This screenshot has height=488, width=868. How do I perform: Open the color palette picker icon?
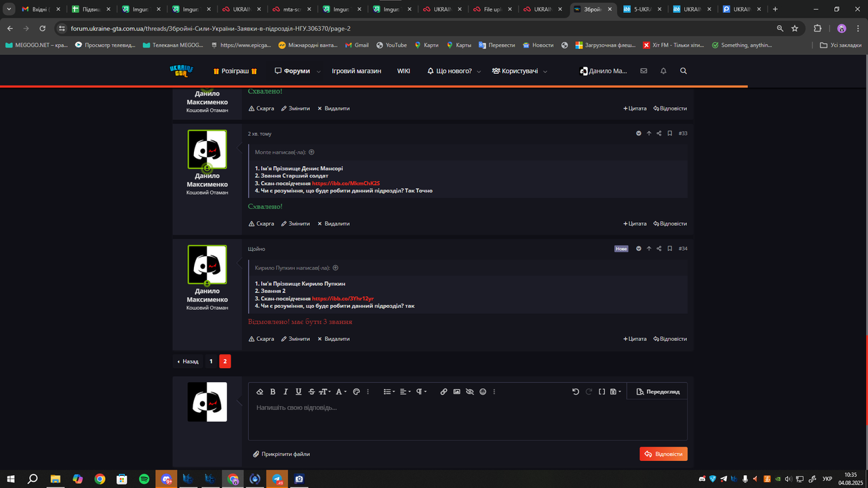pyautogui.click(x=357, y=392)
